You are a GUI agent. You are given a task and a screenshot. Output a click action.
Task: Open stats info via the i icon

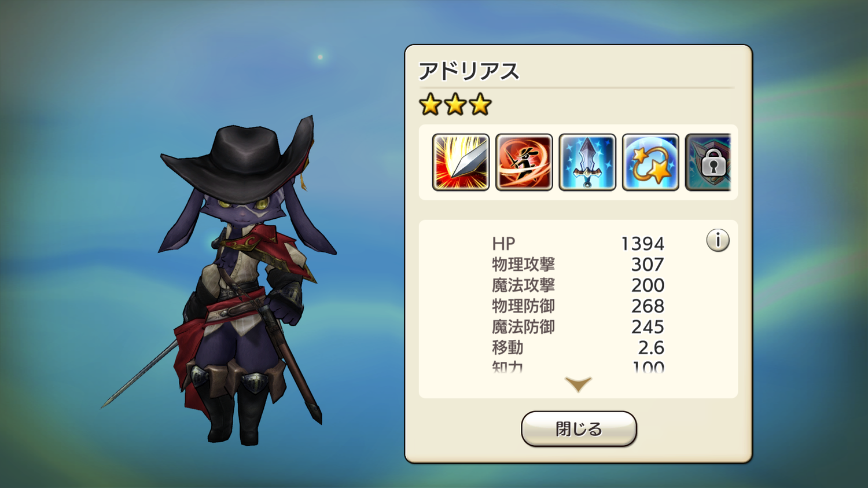(x=718, y=240)
